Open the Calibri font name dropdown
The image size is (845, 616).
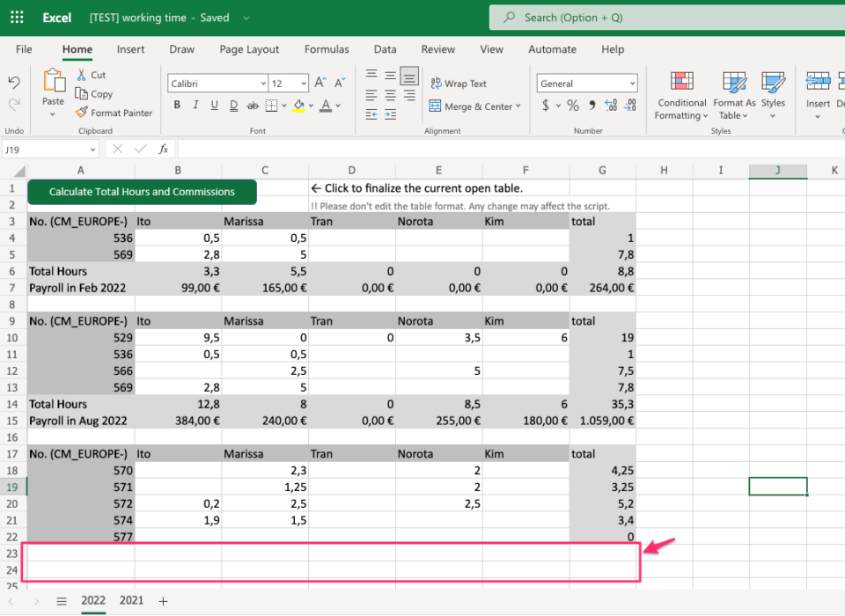pos(217,84)
